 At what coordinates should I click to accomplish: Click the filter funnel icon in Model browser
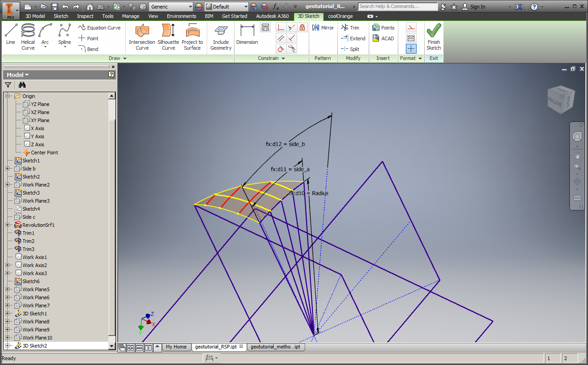(8, 85)
